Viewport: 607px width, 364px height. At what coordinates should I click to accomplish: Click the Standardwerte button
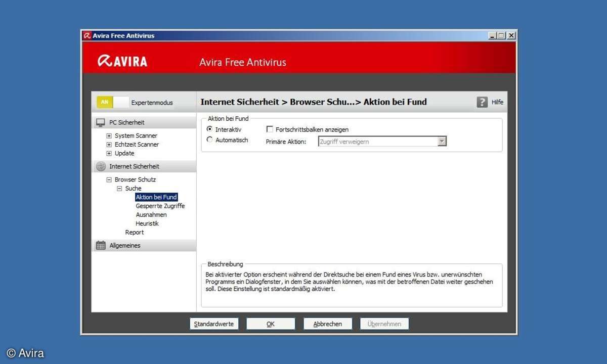tap(214, 324)
